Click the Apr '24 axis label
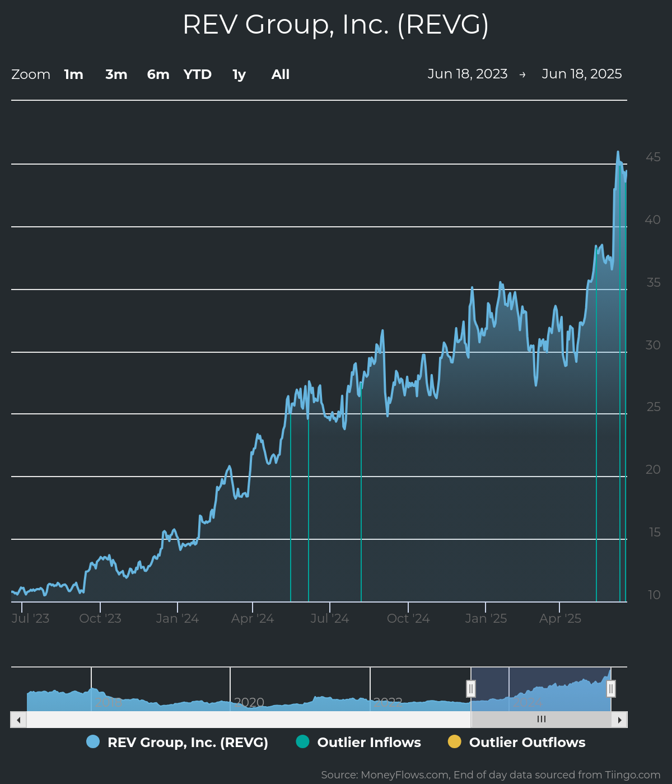Screen dimensions: 672x784 point(253,618)
